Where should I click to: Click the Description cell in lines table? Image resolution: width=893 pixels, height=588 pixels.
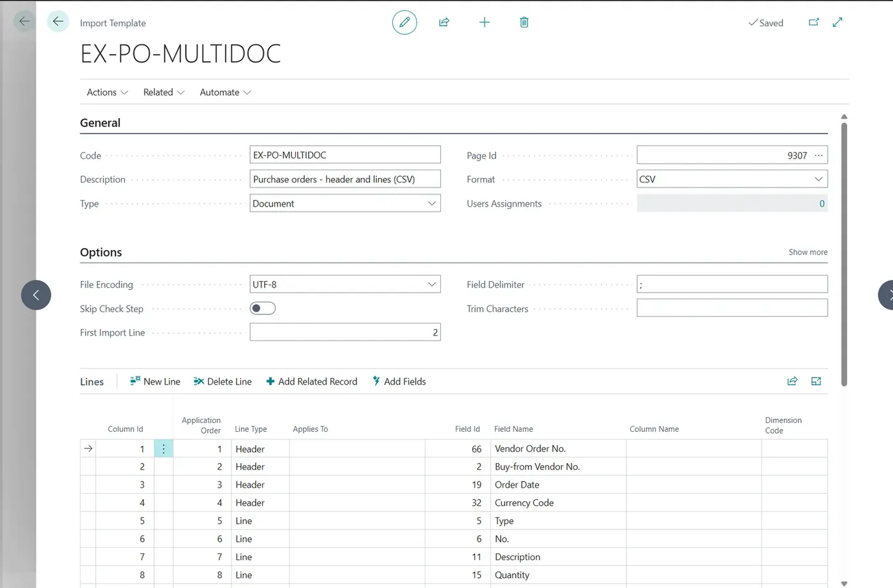559,557
